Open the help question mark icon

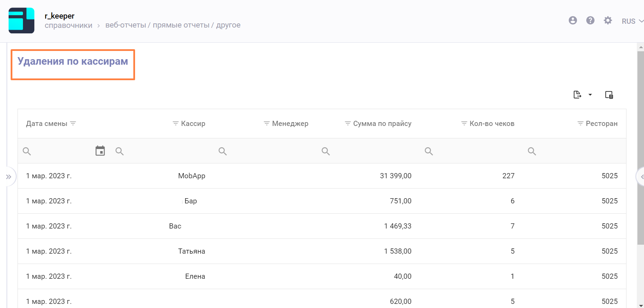click(590, 21)
